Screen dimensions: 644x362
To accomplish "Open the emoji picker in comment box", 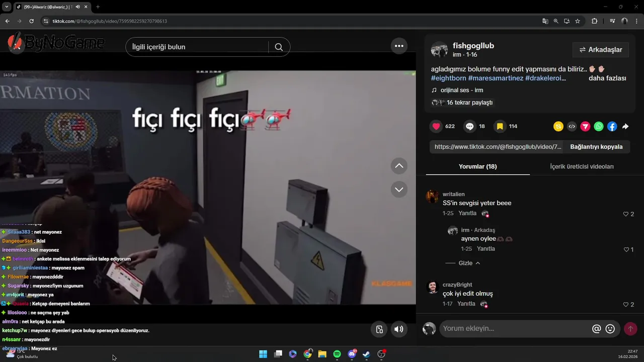I will [x=610, y=329].
